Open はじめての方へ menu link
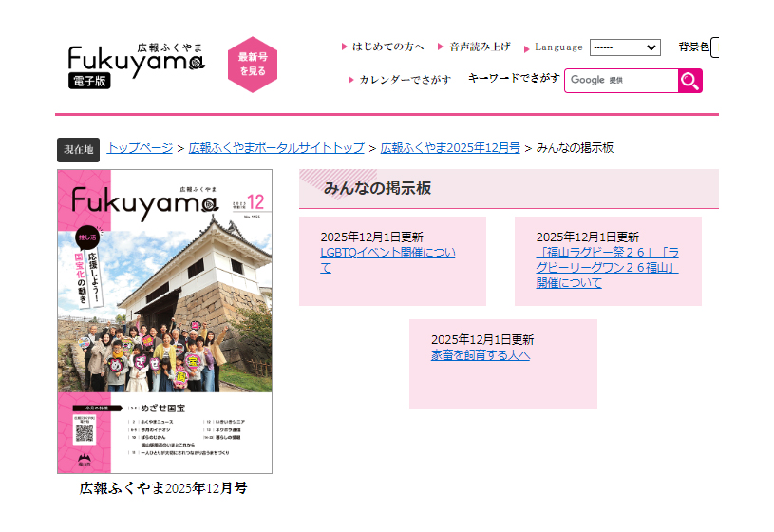 click(387, 47)
